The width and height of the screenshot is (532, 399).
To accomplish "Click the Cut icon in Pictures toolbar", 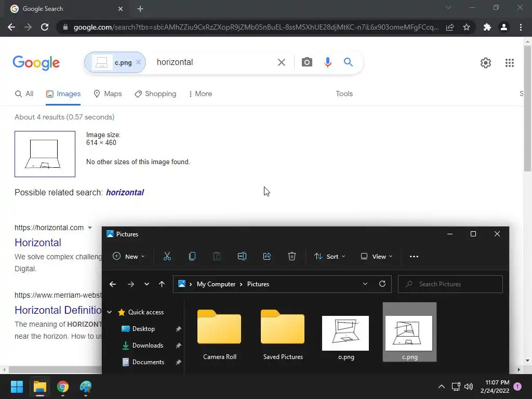I will (x=167, y=256).
